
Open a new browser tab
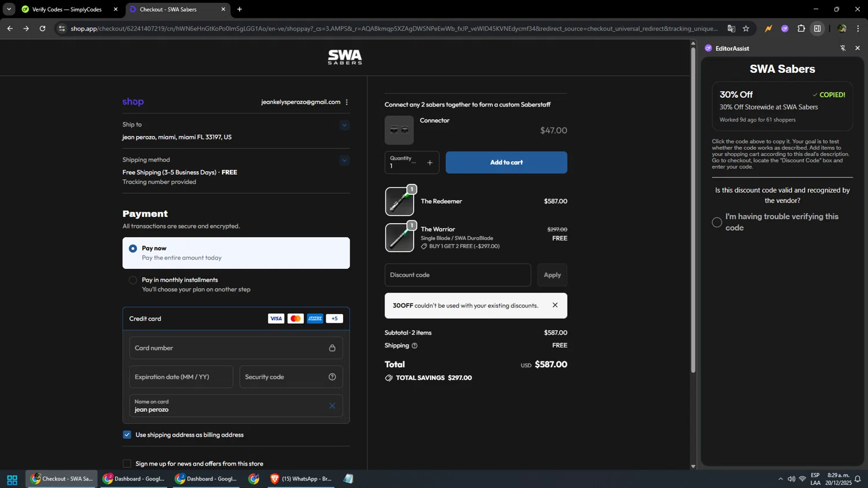click(x=240, y=9)
